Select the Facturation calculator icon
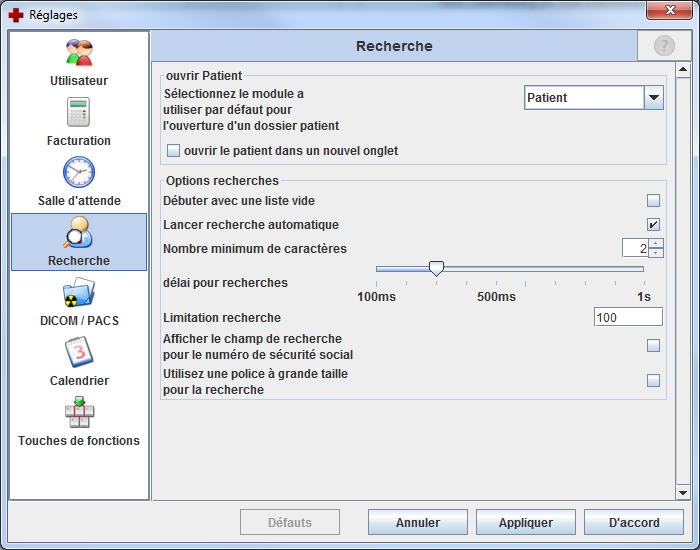This screenshot has height=550, width=700. [79, 113]
